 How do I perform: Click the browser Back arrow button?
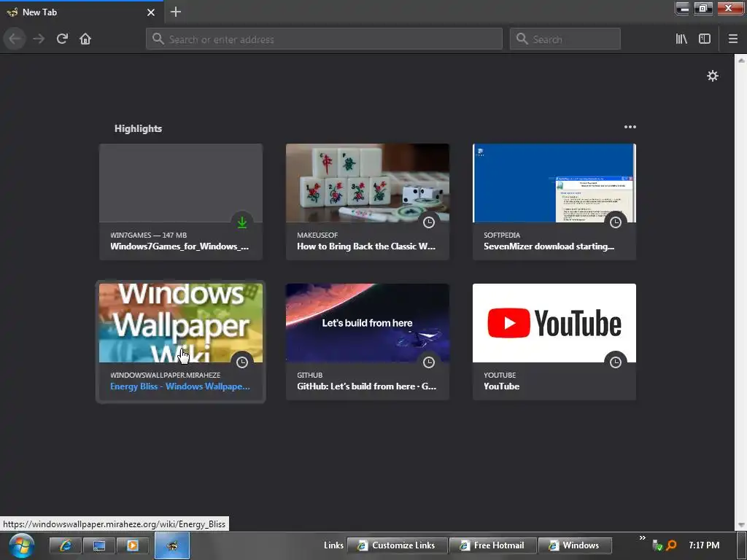click(15, 39)
